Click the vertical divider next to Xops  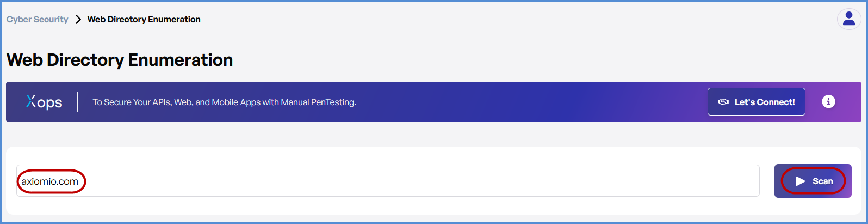pyautogui.click(x=77, y=102)
